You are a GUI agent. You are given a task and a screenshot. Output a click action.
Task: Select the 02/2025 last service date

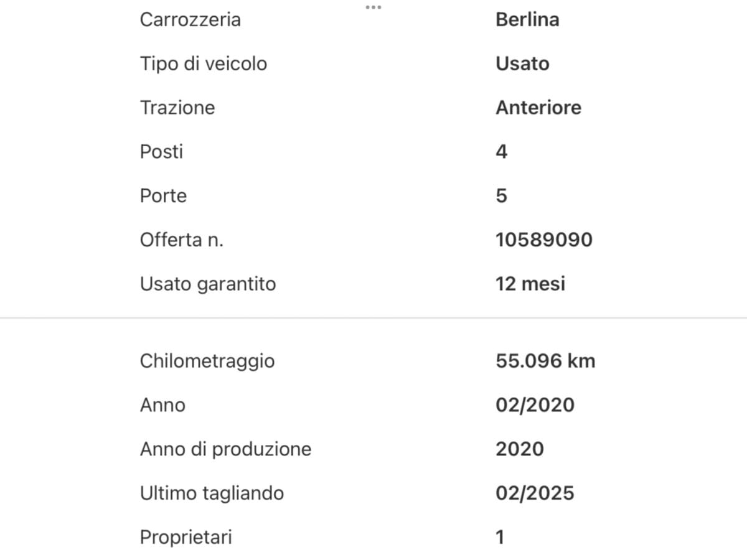[535, 493]
